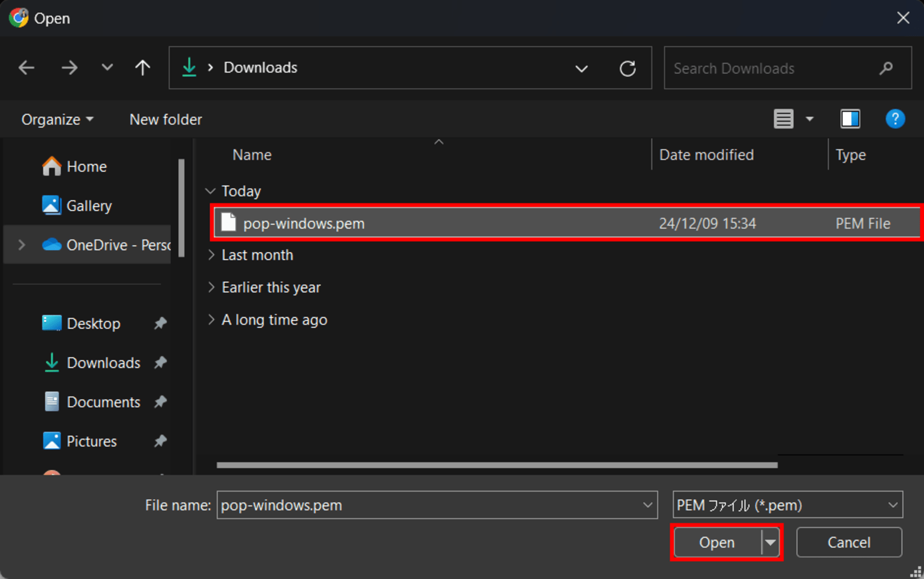Go up one folder level
The height and width of the screenshot is (579, 924).
point(143,68)
